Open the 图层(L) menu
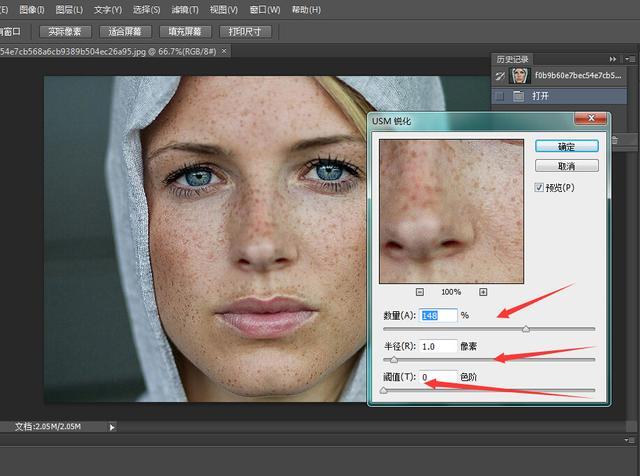 pyautogui.click(x=69, y=9)
